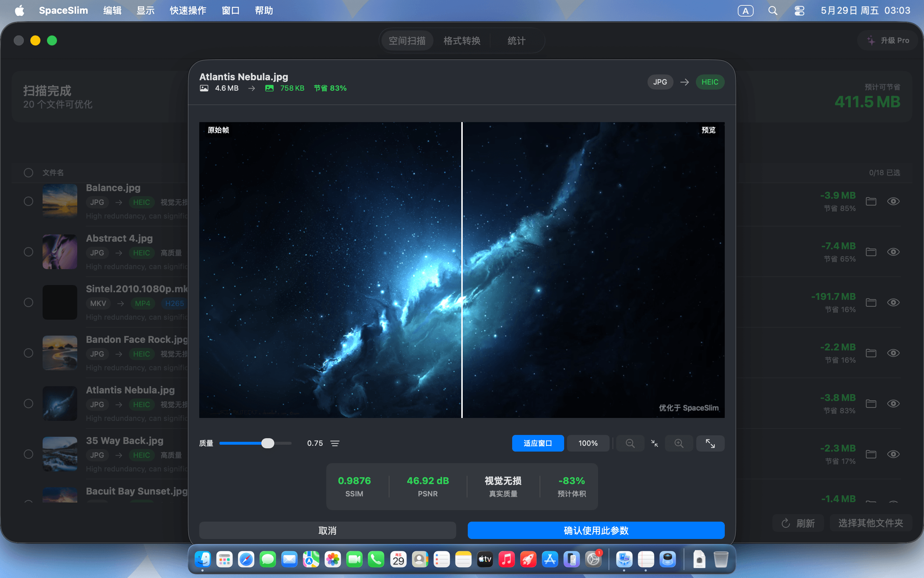Toggle preview eye for Balance.jpg

tap(893, 202)
